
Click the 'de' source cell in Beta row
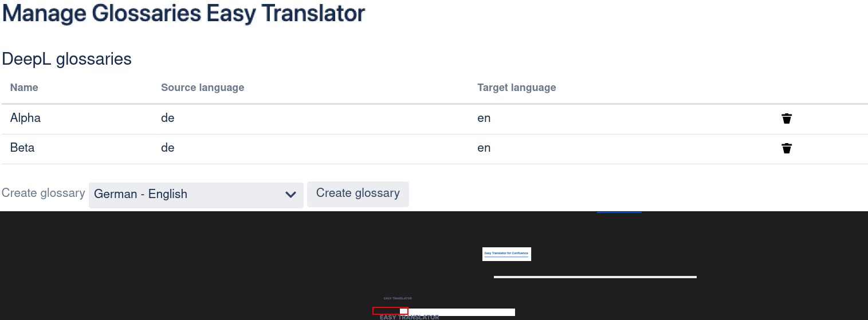tap(167, 148)
